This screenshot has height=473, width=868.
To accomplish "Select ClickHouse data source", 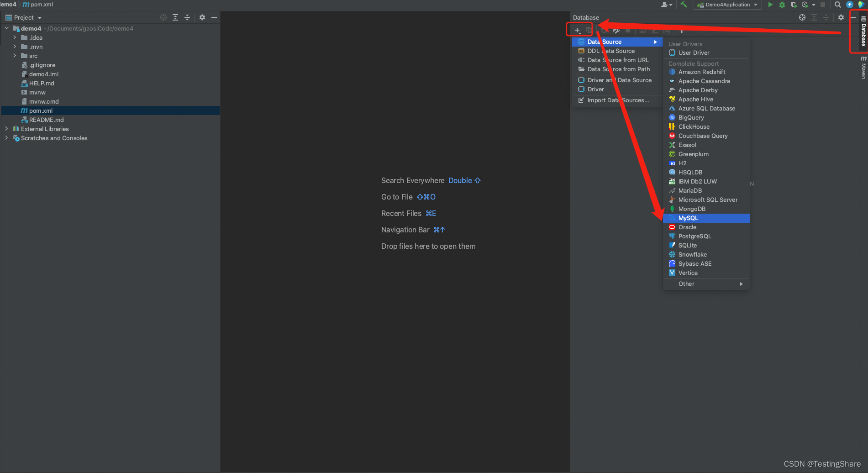I will (706, 127).
